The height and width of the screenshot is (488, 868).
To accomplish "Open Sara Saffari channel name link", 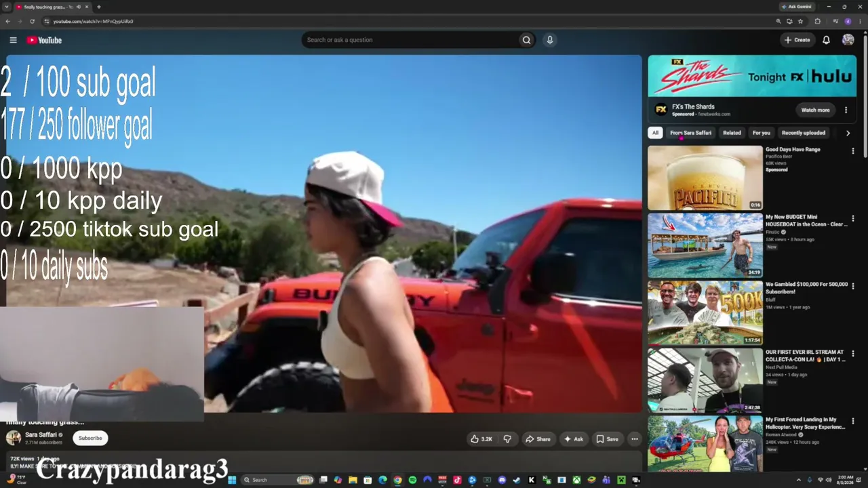I will pyautogui.click(x=41, y=434).
